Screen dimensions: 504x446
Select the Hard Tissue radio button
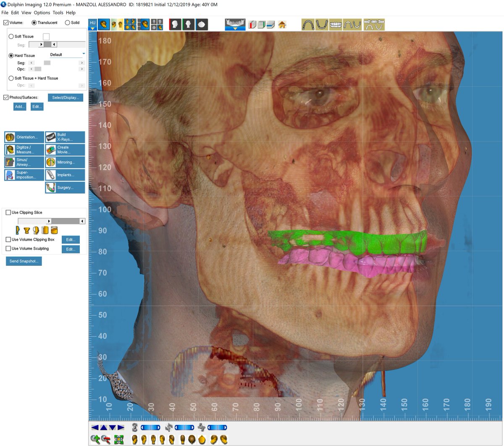[x=11, y=55]
